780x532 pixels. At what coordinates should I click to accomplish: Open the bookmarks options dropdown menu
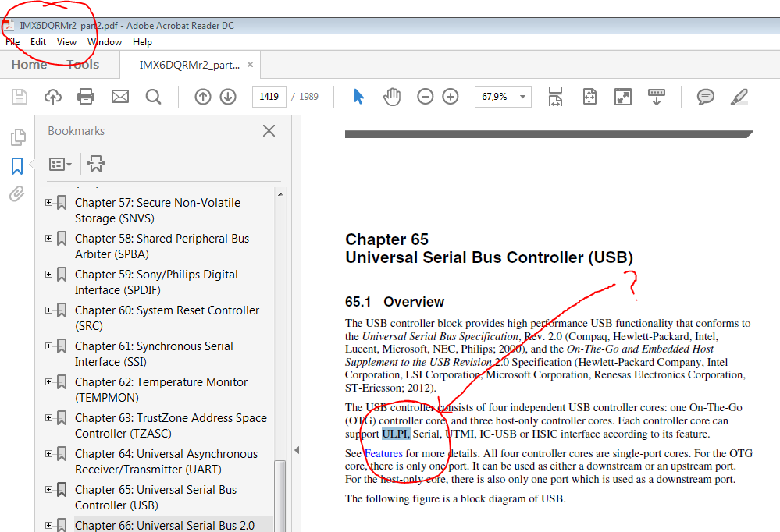tap(60, 164)
